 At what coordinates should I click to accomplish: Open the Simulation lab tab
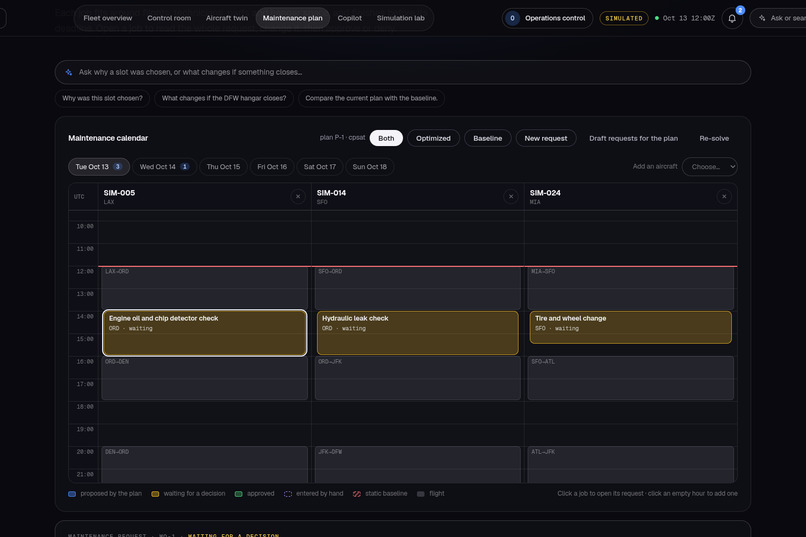pos(400,18)
